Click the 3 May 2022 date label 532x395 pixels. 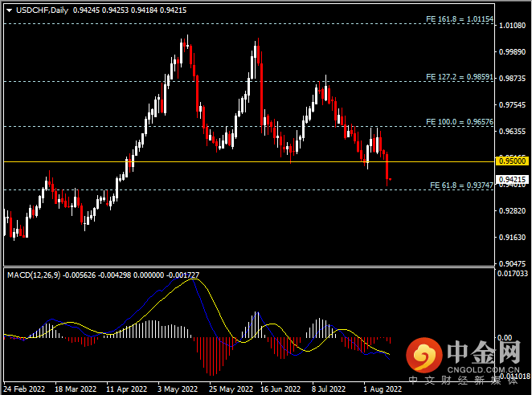178,389
